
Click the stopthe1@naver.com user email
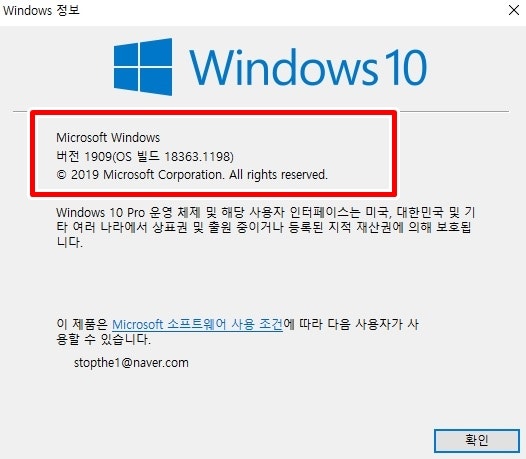click(x=131, y=363)
